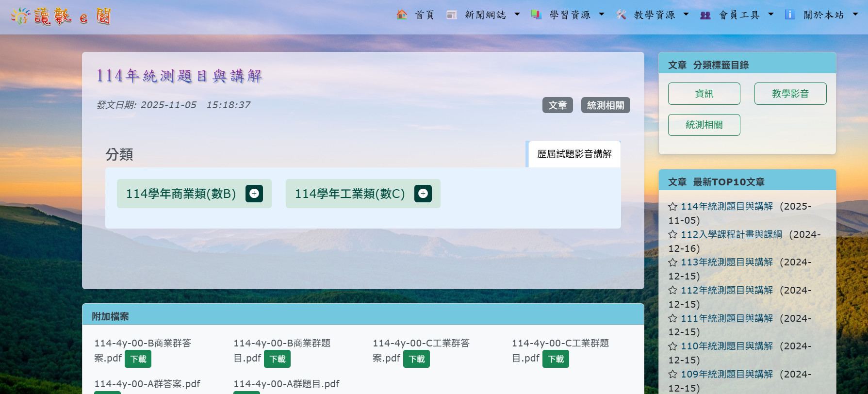Open 109年統測題目與講解 link
The image size is (868, 394).
727,374
